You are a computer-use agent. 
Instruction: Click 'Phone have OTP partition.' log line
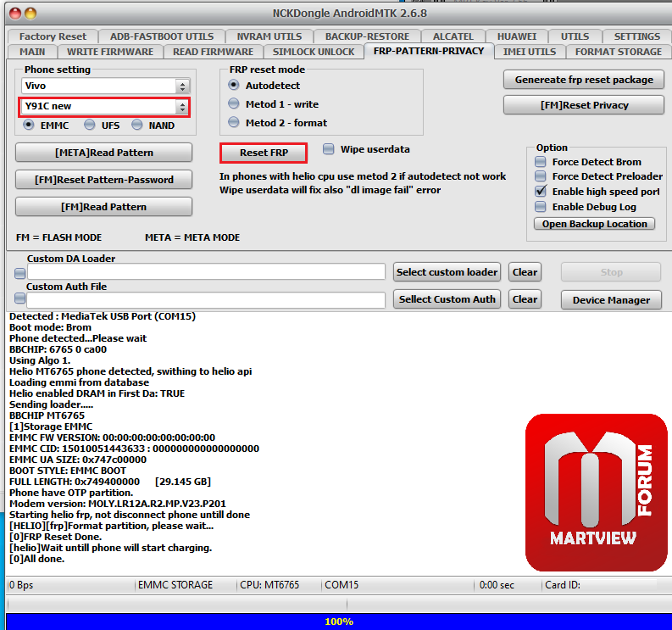click(x=71, y=493)
